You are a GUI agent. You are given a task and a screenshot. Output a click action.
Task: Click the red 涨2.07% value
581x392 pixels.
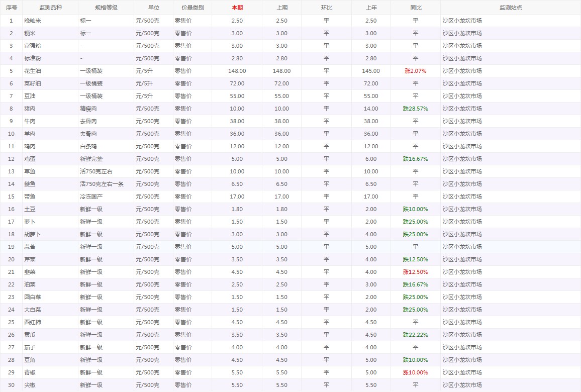415,71
